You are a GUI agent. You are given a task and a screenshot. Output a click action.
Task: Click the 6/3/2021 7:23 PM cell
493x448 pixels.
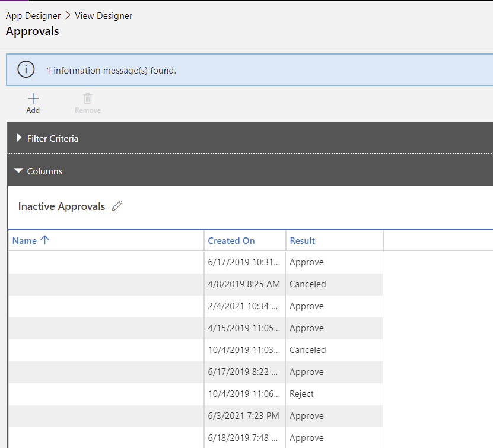(x=245, y=416)
